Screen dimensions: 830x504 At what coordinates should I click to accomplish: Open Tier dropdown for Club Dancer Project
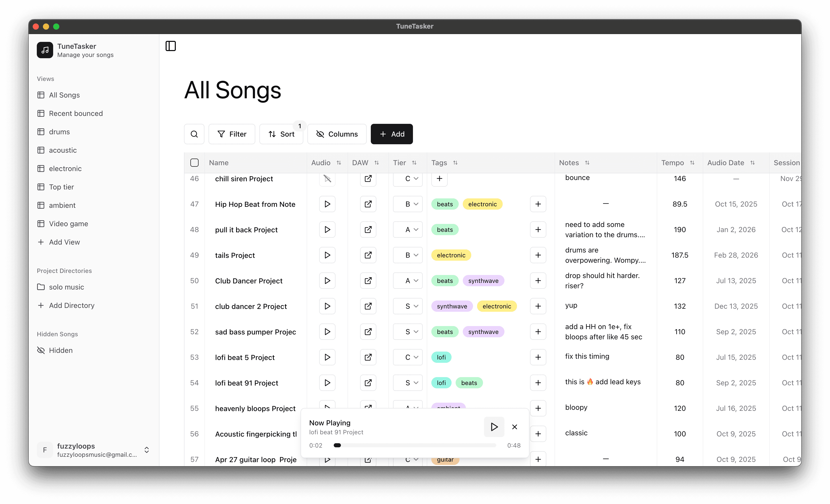pyautogui.click(x=408, y=281)
